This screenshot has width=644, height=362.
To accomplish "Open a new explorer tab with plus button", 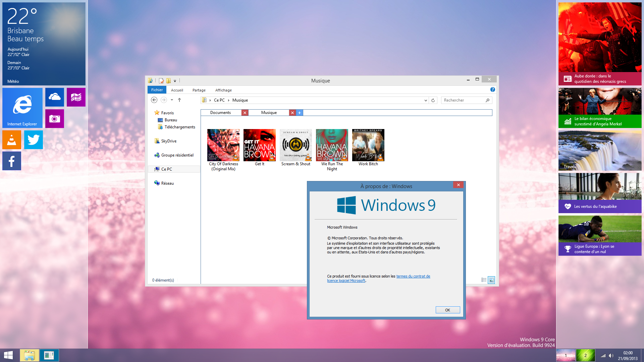I will pos(299,113).
